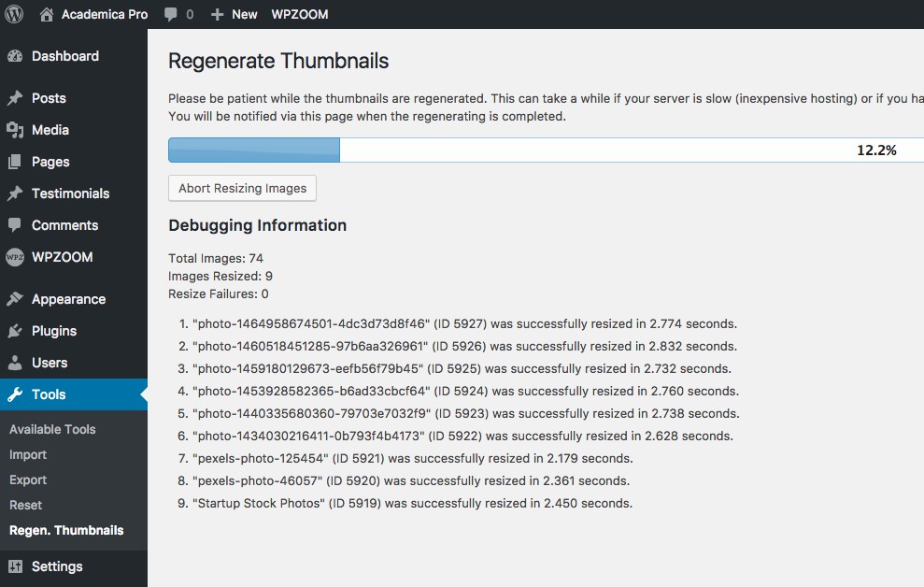The height and width of the screenshot is (587, 924).
Task: Click the comments bubble icon in the admin bar
Action: click(171, 15)
